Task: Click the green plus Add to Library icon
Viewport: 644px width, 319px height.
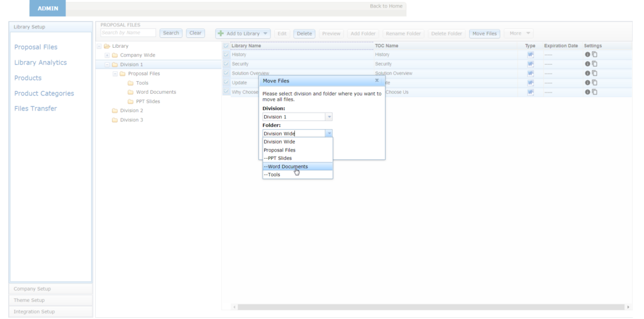Action: (x=221, y=33)
